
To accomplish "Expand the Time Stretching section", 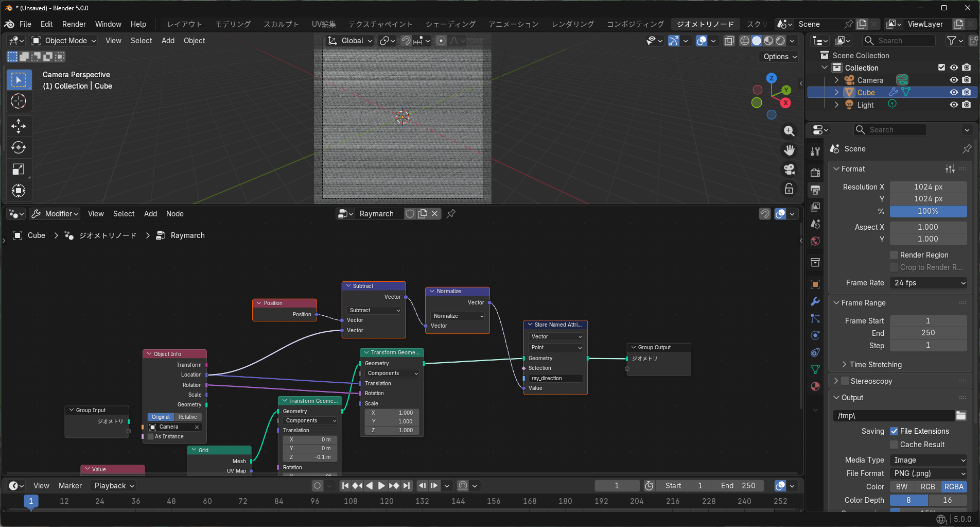I will click(x=875, y=365).
